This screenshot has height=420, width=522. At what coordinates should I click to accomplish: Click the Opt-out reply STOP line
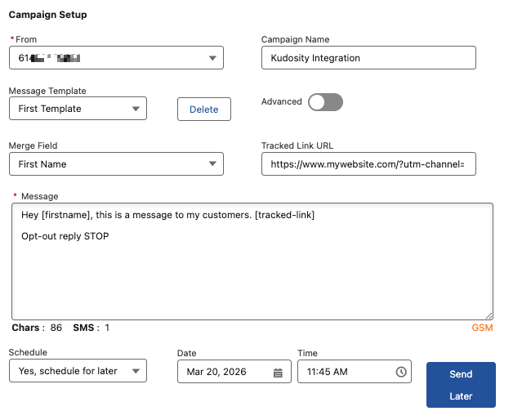(65, 236)
